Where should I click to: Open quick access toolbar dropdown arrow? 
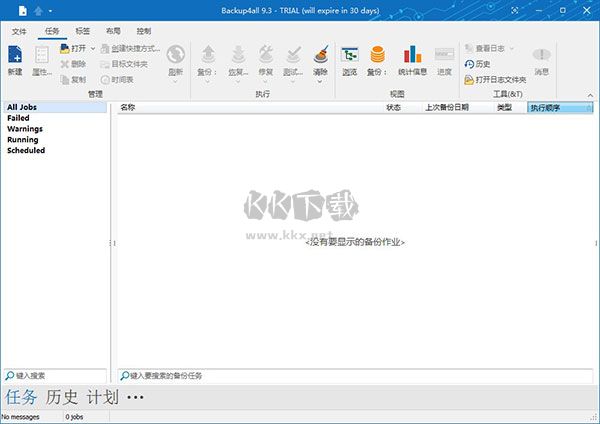(x=50, y=11)
